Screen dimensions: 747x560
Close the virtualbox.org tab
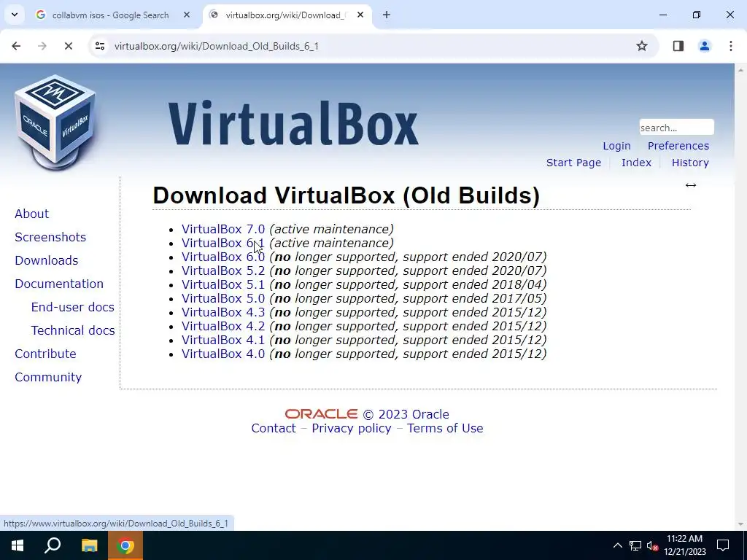pyautogui.click(x=360, y=15)
